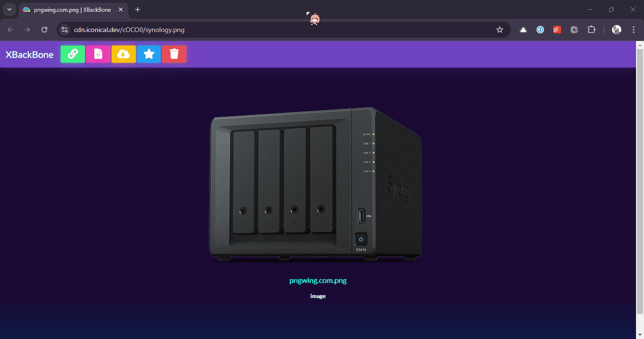Open the XBackBone home link
The image size is (644, 339).
(30, 55)
